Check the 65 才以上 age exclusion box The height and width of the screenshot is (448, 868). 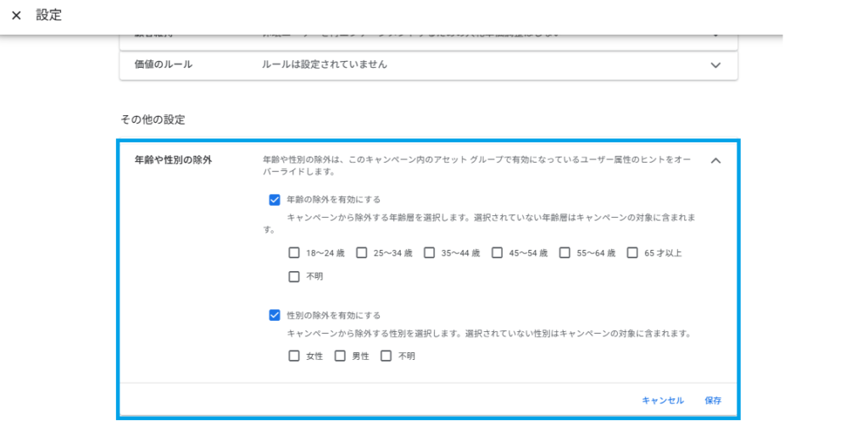[632, 252]
